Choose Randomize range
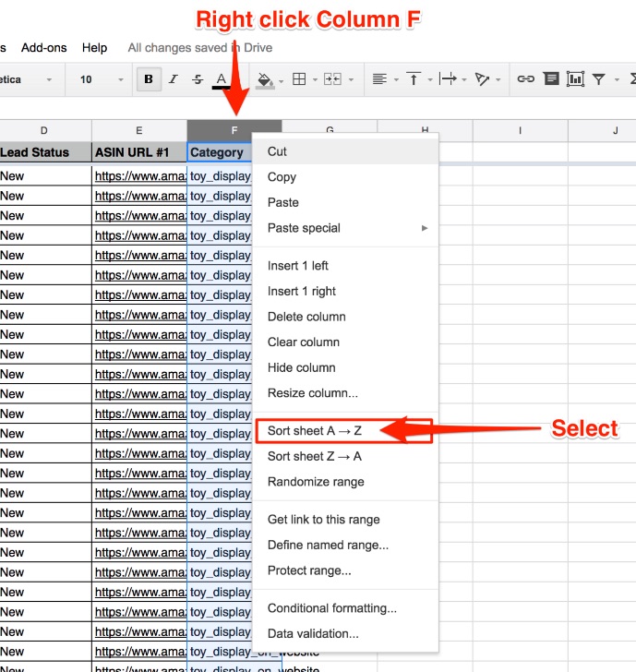The image size is (636, 672). click(345, 482)
